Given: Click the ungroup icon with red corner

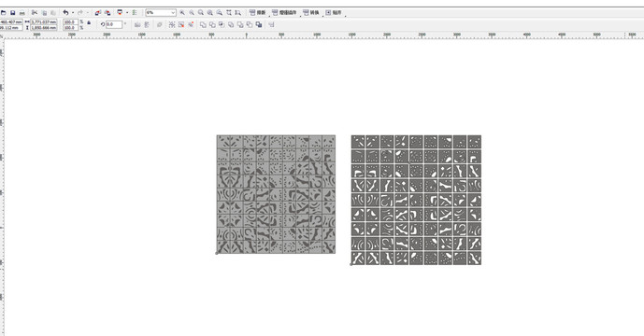Looking at the screenshot, I should pos(181,24).
